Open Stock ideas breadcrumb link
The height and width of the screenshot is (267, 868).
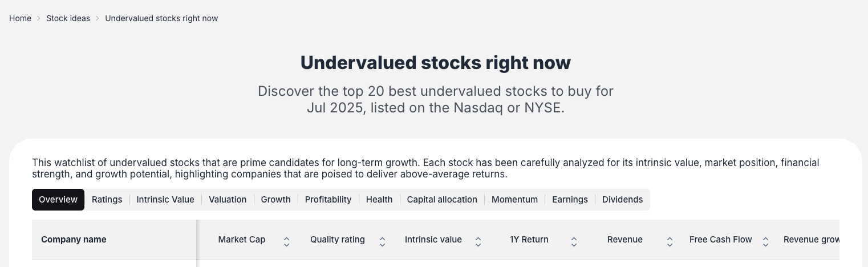68,18
